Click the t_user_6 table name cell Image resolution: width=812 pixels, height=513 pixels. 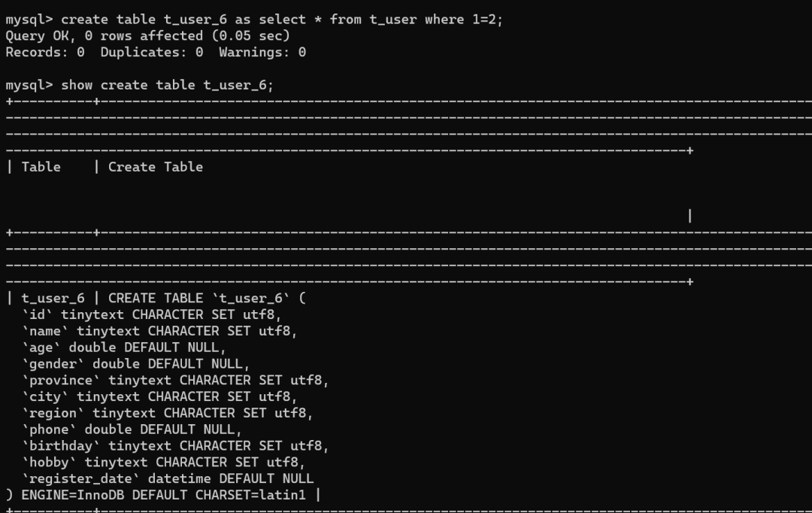point(53,299)
